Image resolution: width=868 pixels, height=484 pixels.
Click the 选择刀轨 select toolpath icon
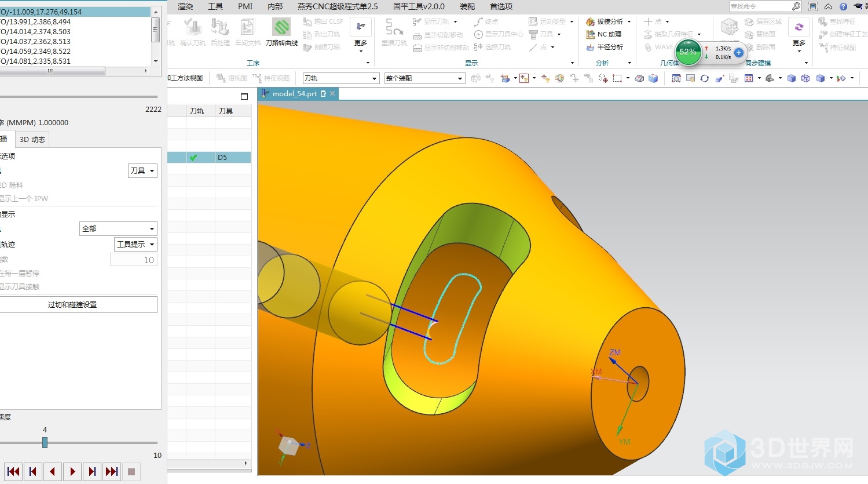click(478, 47)
